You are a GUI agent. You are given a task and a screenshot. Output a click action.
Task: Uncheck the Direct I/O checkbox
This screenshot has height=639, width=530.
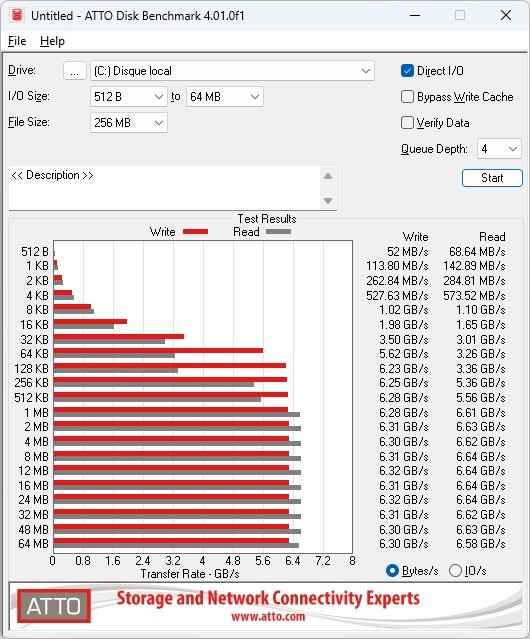(407, 71)
